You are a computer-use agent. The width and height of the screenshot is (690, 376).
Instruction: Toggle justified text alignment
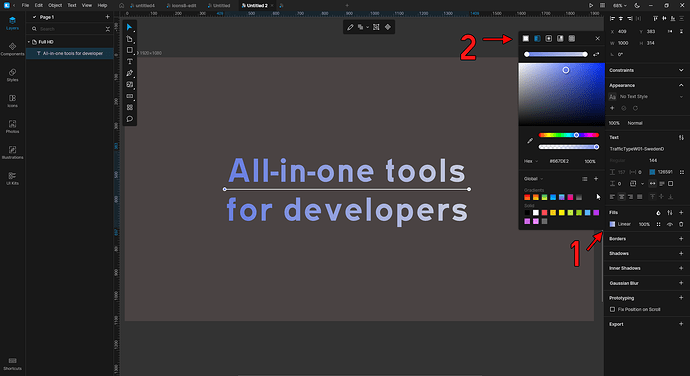640,197
